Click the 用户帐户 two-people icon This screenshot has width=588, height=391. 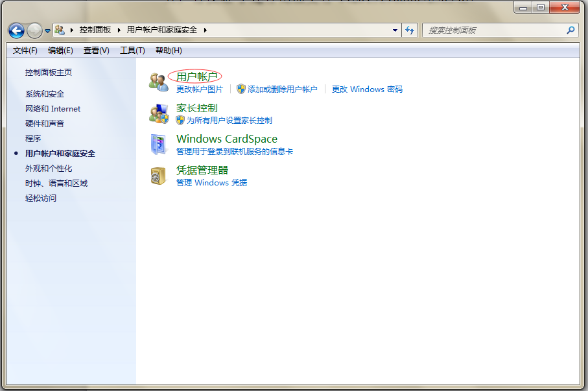tap(159, 82)
